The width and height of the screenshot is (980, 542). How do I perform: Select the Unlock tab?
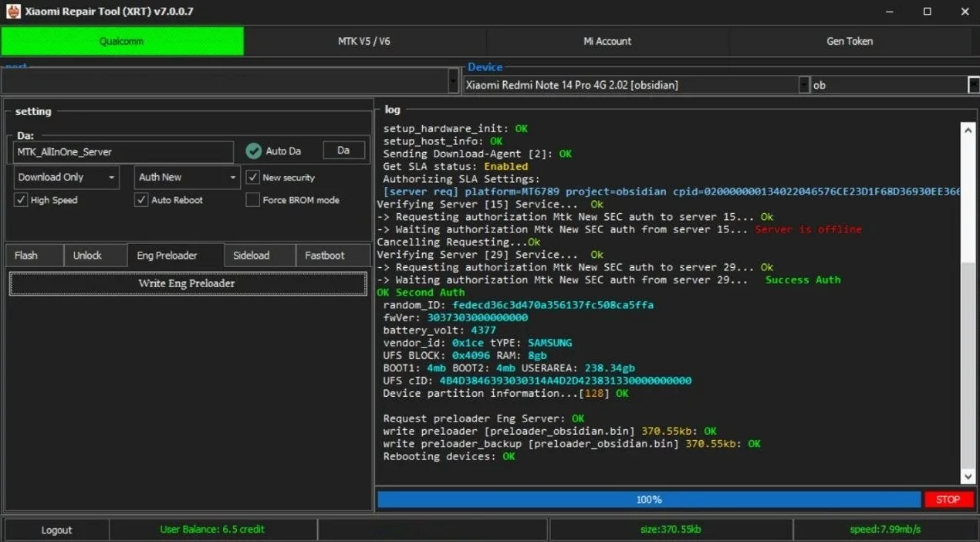96,256
